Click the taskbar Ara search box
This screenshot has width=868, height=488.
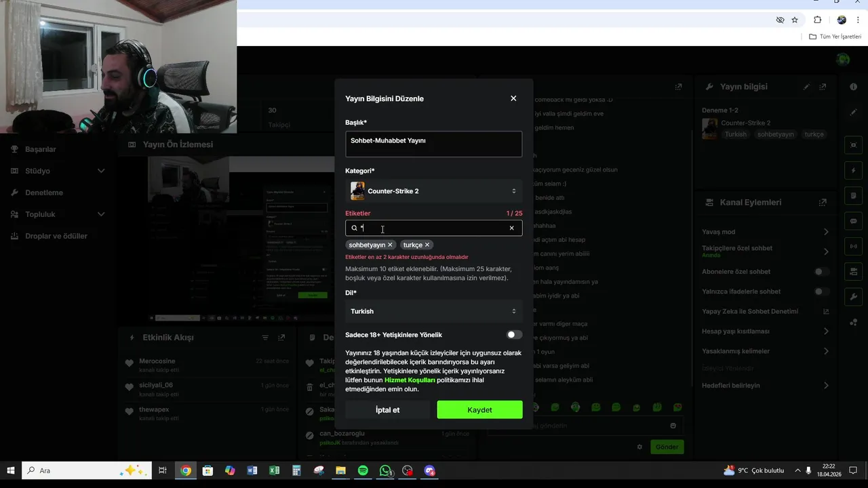coord(87,470)
